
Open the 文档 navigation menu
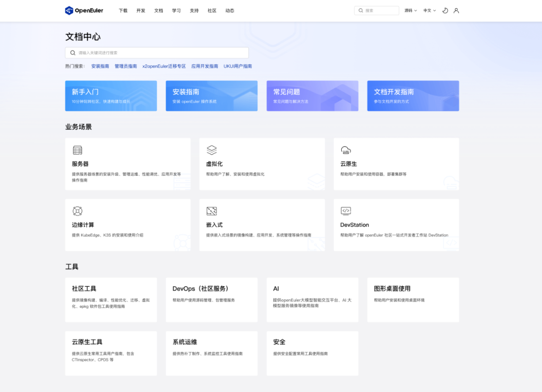159,11
